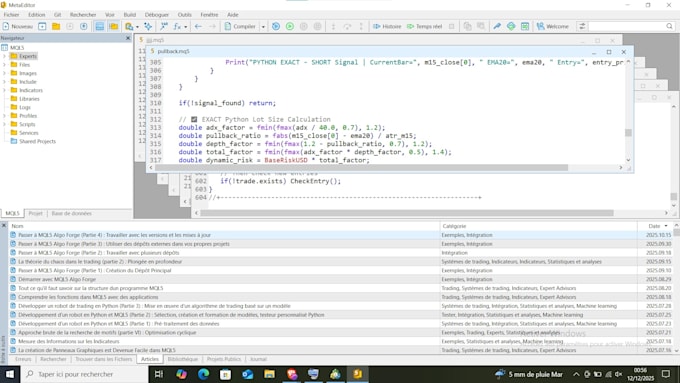Open search in files dropdown arrow
The width and height of the screenshot is (680, 383).
click(x=137, y=26)
